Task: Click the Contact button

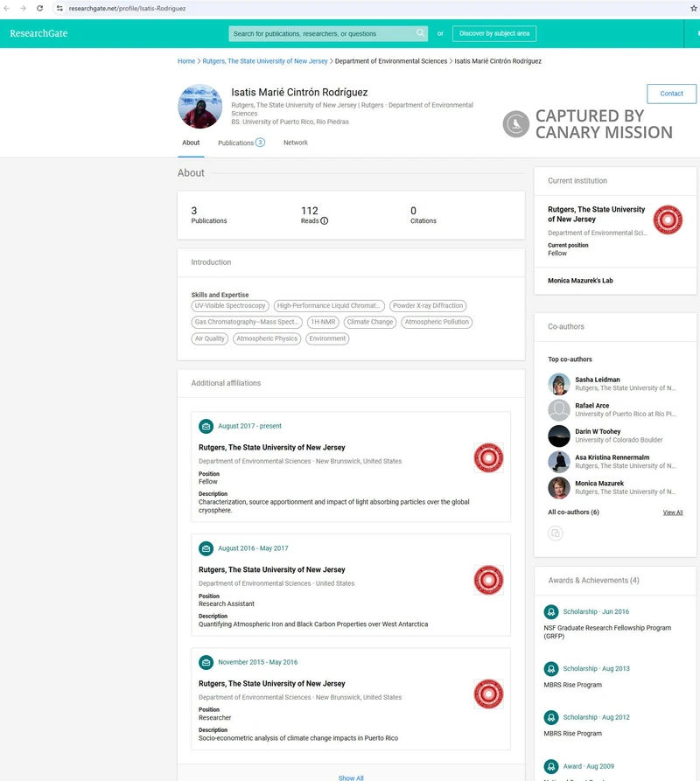Action: pyautogui.click(x=671, y=94)
